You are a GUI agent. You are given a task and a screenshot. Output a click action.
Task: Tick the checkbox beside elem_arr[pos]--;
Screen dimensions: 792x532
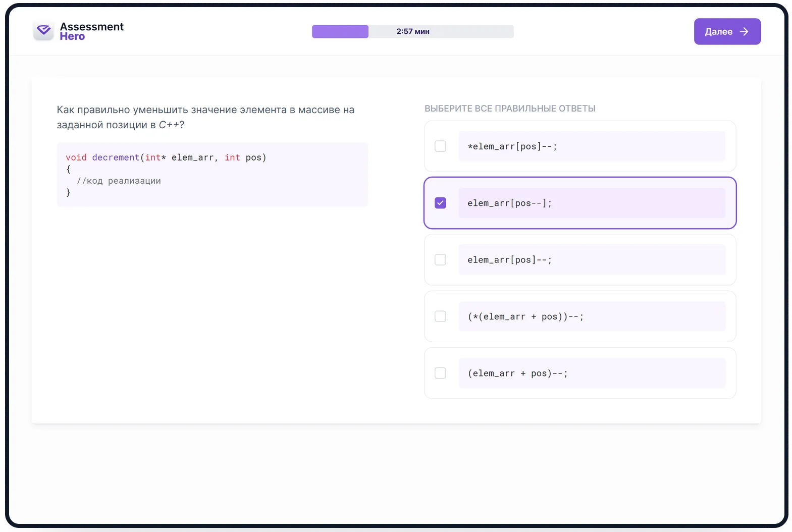(x=440, y=260)
